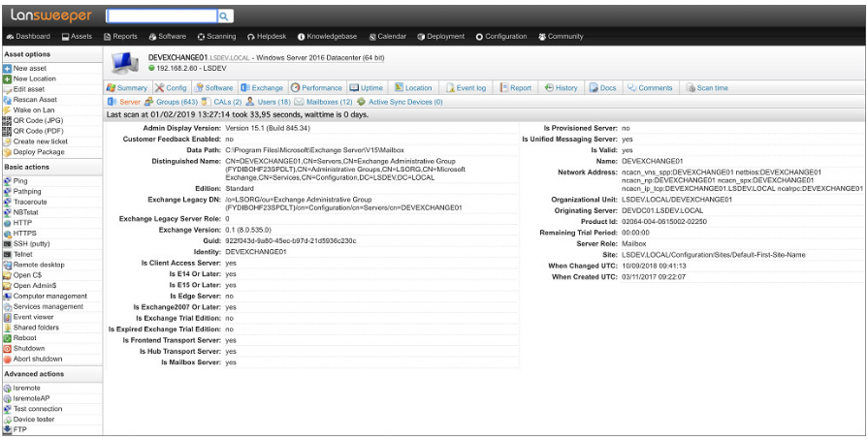Switch to the Comments tab
Viewport: 868px width, 440px height.
click(x=650, y=88)
